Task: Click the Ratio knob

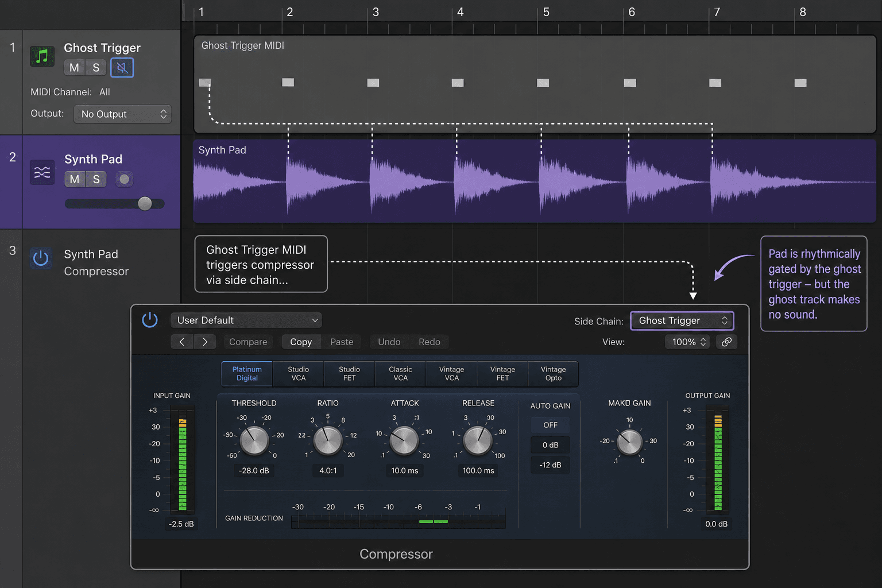Action: [328, 440]
